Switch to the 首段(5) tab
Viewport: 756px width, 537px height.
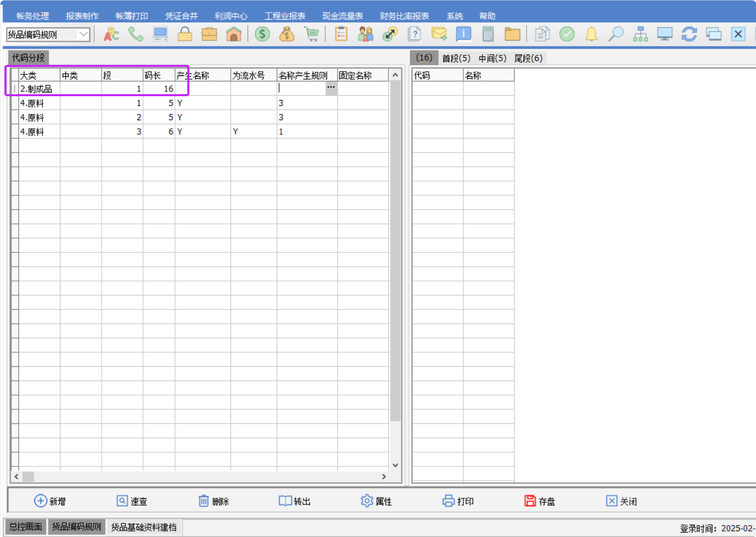(456, 58)
